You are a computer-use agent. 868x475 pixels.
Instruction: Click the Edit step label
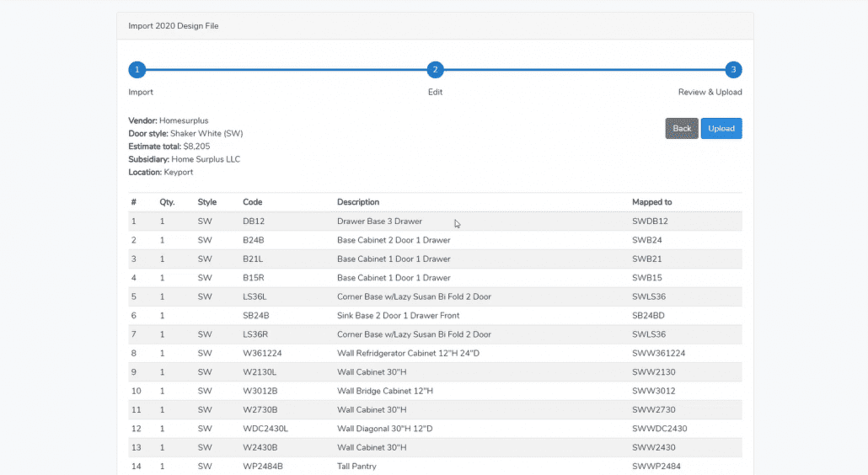435,93
